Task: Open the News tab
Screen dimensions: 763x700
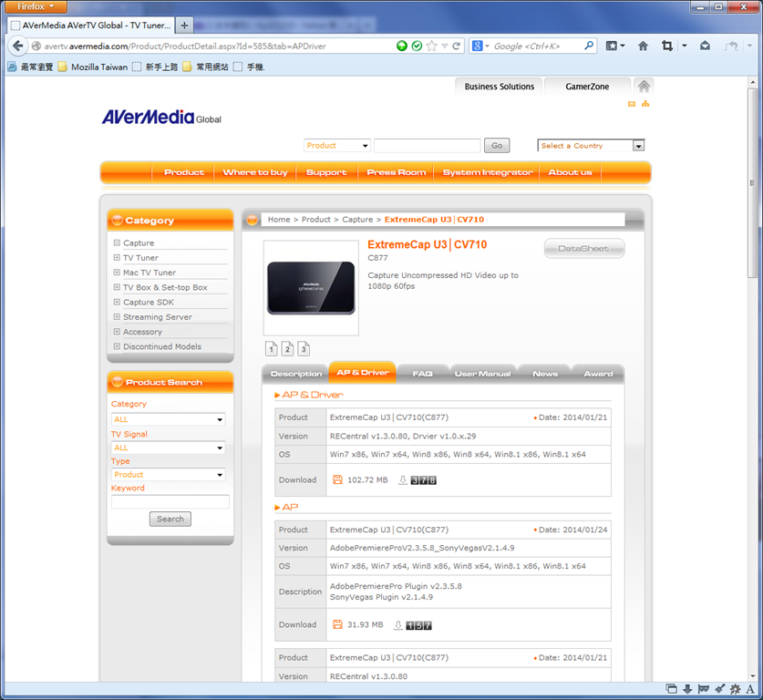Action: coord(545,374)
